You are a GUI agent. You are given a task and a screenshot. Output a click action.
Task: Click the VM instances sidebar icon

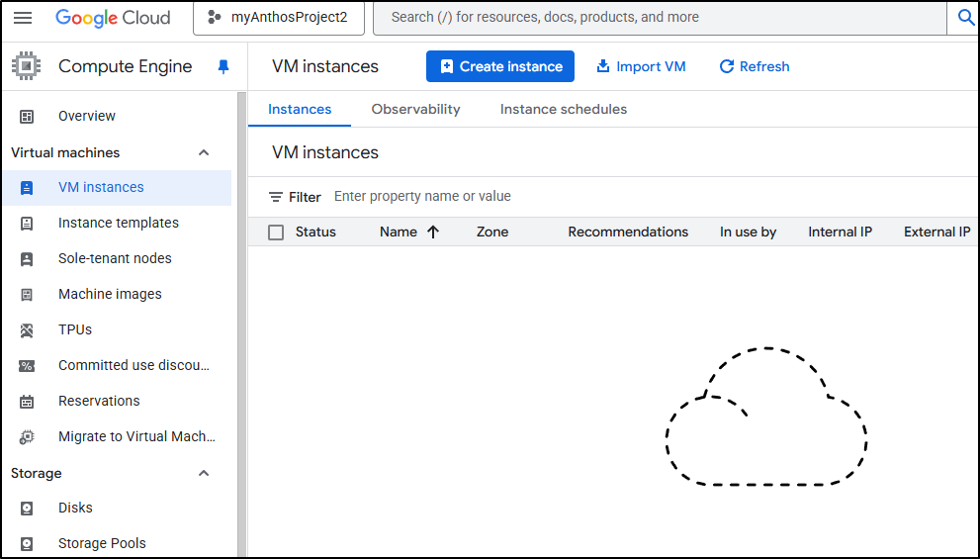pyautogui.click(x=27, y=188)
